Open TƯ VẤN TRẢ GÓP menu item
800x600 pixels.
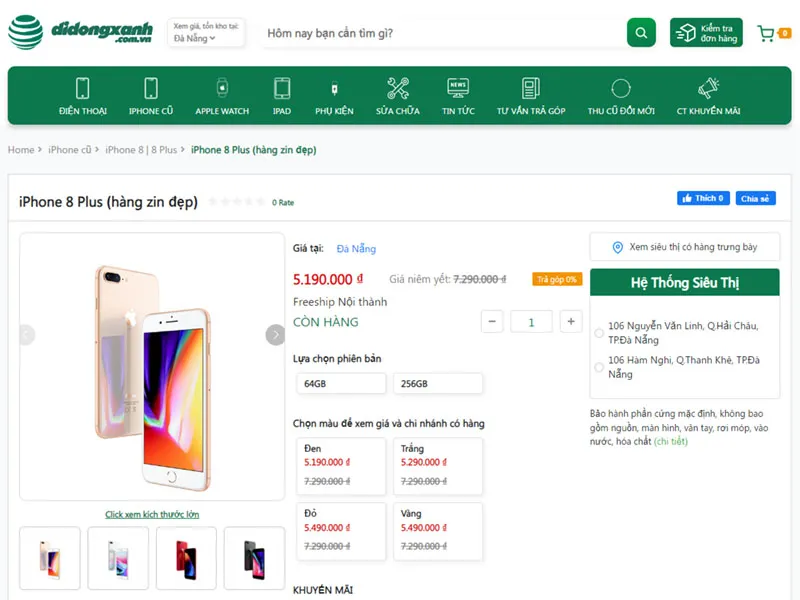pos(531,111)
